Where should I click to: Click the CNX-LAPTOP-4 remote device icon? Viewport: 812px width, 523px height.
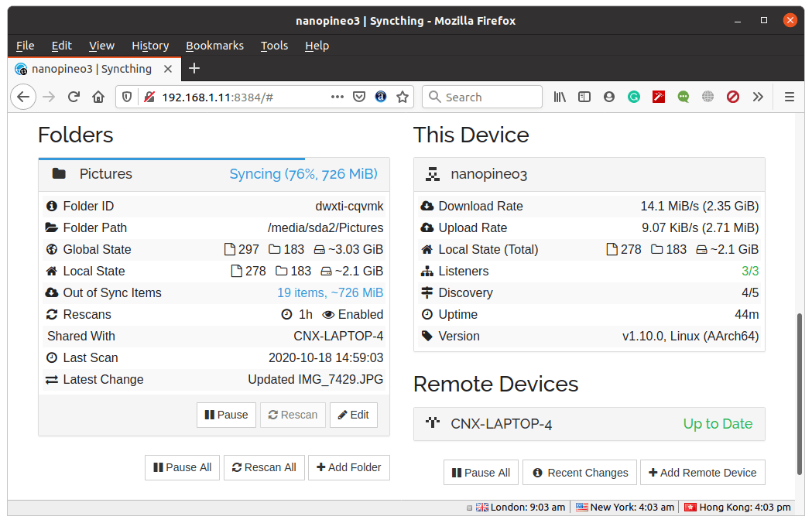(x=433, y=422)
